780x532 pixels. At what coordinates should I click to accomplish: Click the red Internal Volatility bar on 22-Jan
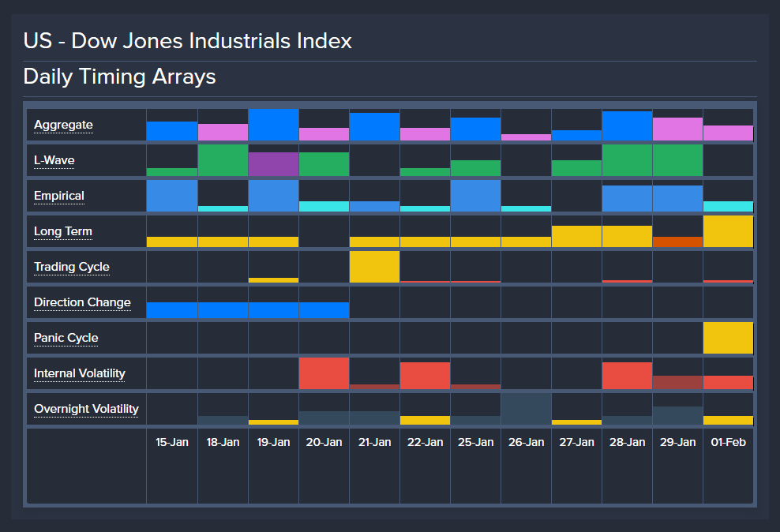pyautogui.click(x=426, y=376)
